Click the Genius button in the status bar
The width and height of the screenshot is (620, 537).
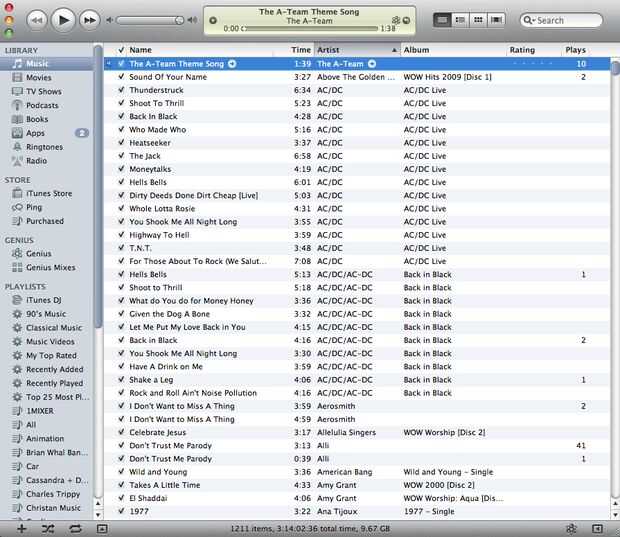click(x=571, y=529)
